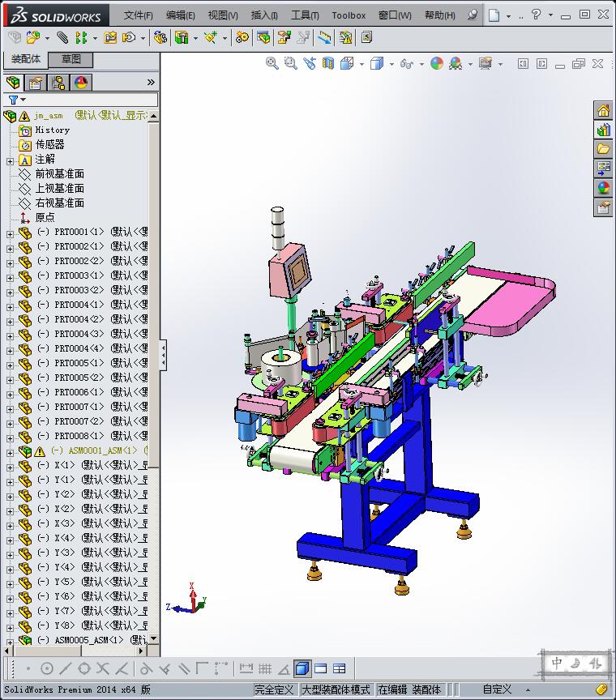This screenshot has width=616, height=700.
Task: Click the tree scrollbar down arrow
Action: [154, 639]
